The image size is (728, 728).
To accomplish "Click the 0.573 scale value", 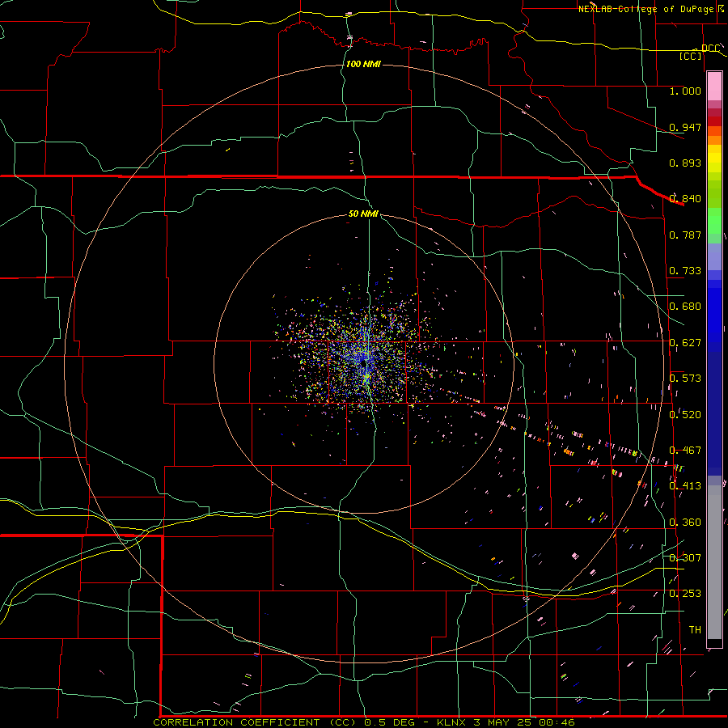I will [685, 379].
